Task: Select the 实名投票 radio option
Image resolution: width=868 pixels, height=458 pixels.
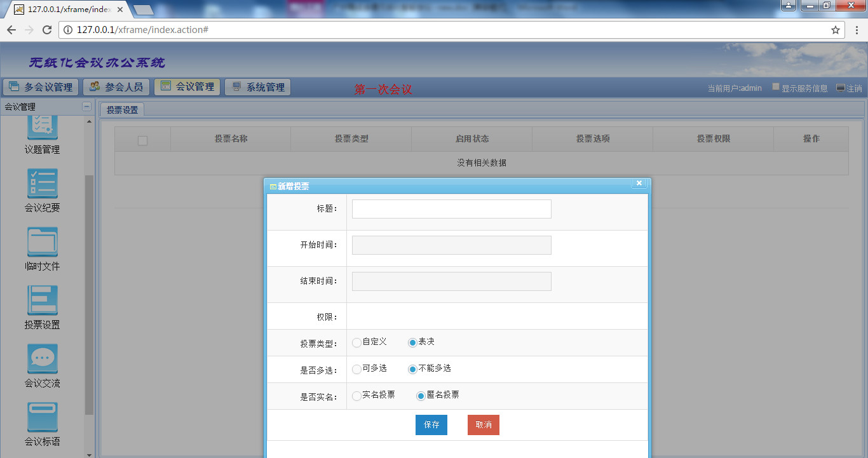Action: click(x=356, y=396)
